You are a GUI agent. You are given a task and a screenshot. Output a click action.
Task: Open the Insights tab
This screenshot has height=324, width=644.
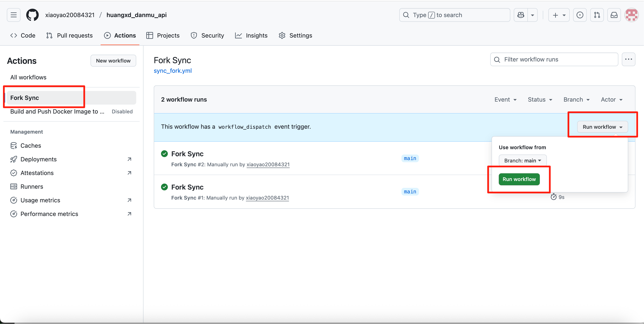251,35
